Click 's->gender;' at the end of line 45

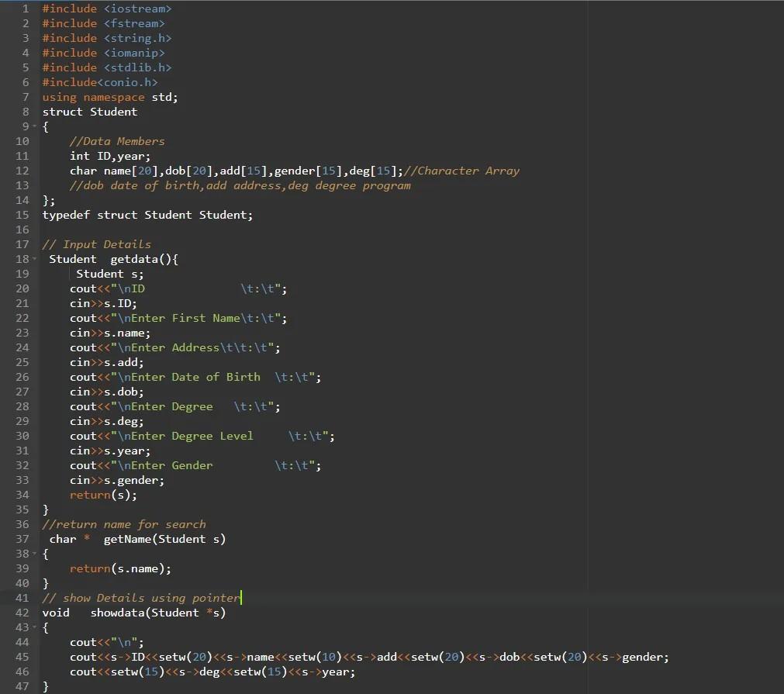click(x=635, y=657)
